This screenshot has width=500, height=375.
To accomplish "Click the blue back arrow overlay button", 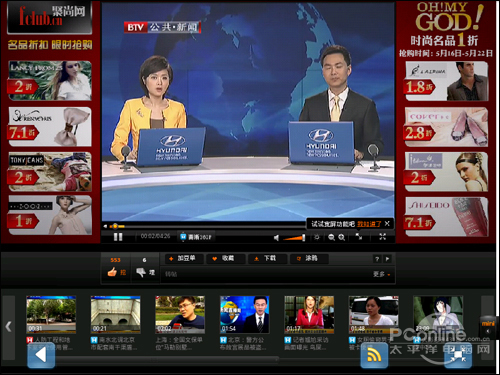I will pos(41,355).
